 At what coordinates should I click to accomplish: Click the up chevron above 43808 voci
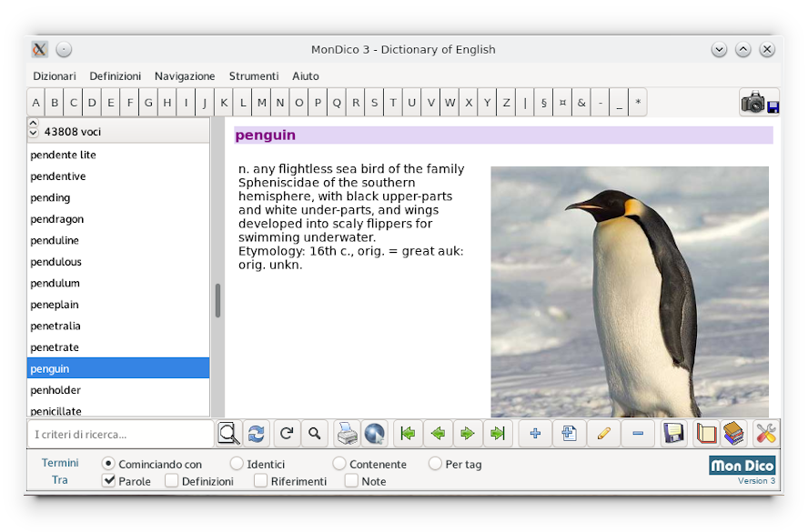[x=34, y=123]
